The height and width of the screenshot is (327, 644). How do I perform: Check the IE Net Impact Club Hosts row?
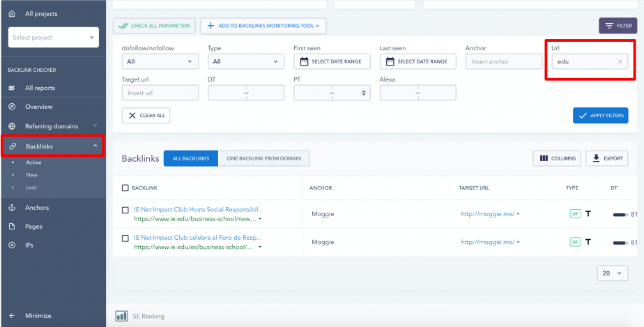[x=125, y=210]
